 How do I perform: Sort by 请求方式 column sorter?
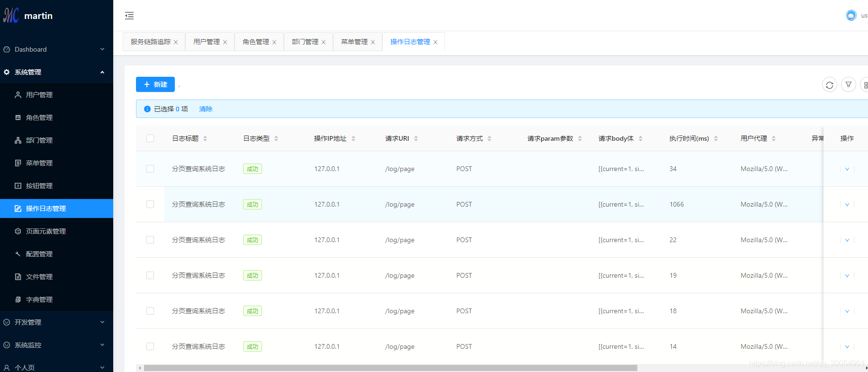489,138
